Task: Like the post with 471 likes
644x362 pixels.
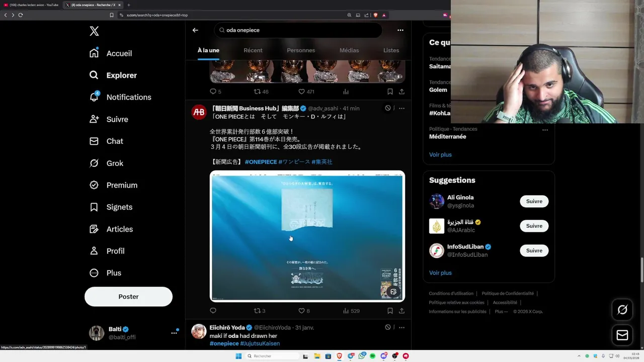Action: 306,92
